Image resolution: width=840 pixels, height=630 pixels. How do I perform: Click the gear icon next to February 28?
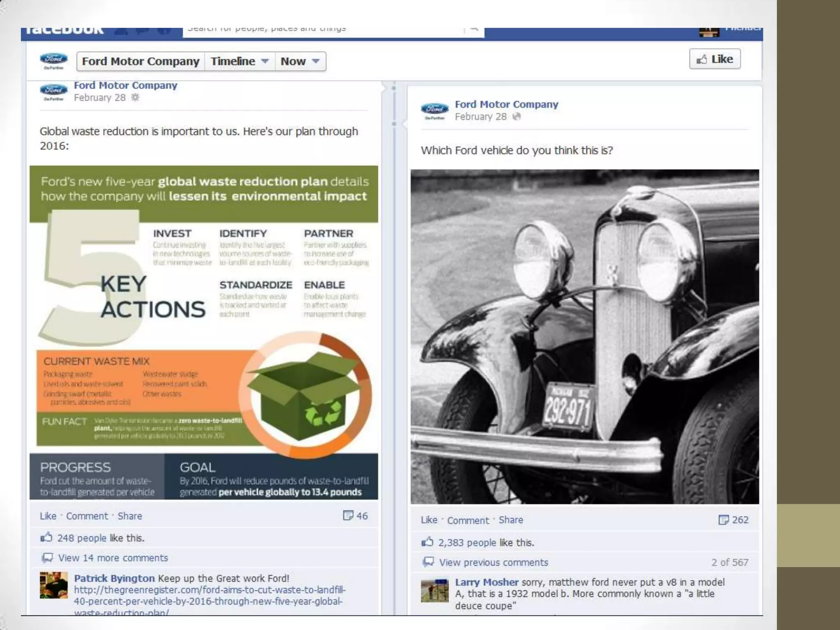pos(135,97)
